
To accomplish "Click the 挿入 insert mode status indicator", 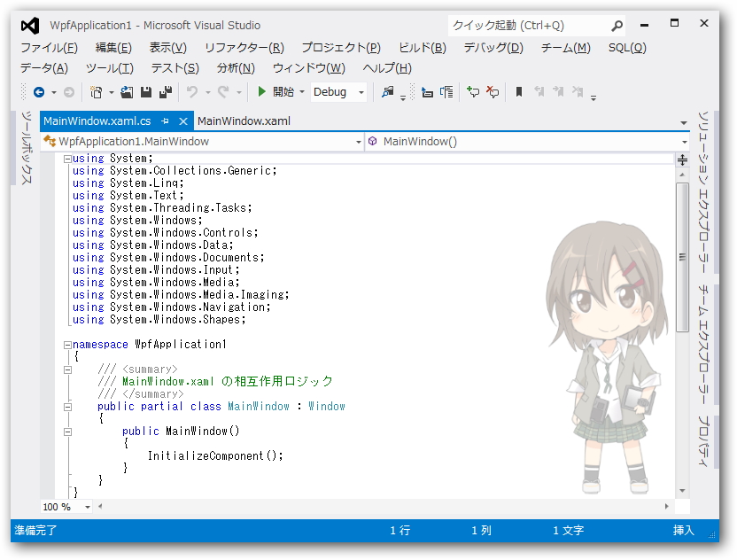I will click(x=684, y=531).
